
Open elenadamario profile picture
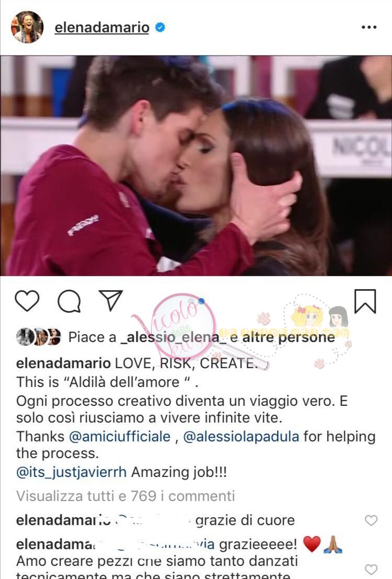[x=27, y=27]
